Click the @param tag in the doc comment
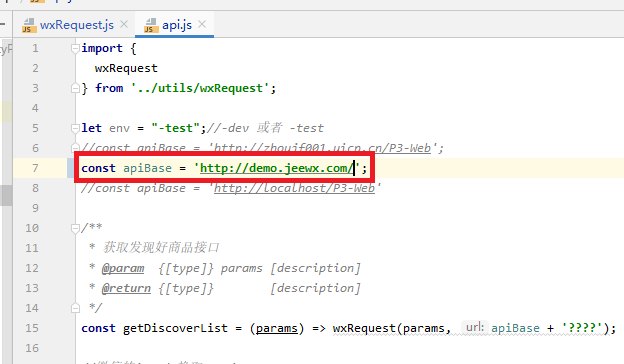The width and height of the screenshot is (624, 364). [x=123, y=269]
